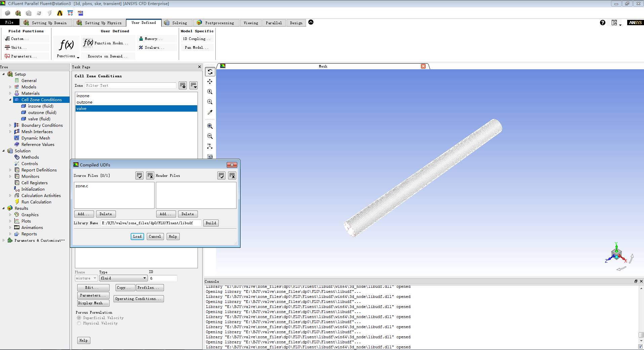Select Superficial Velocity radio button

tap(79, 318)
